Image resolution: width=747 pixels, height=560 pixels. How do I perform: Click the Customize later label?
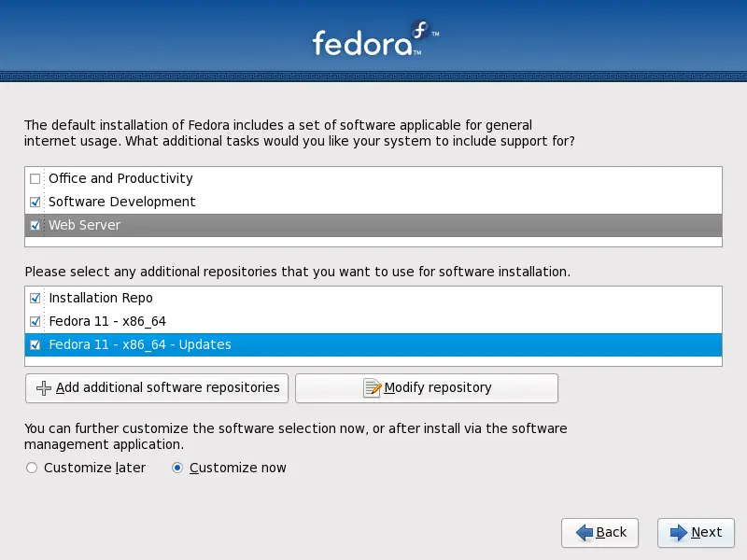coord(95,468)
